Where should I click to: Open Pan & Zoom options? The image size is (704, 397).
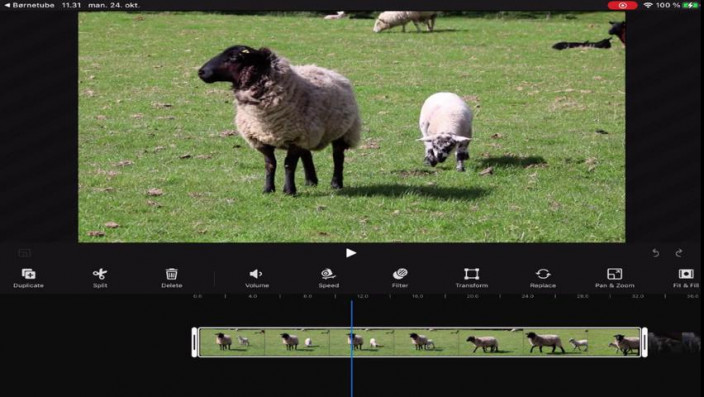coord(615,278)
